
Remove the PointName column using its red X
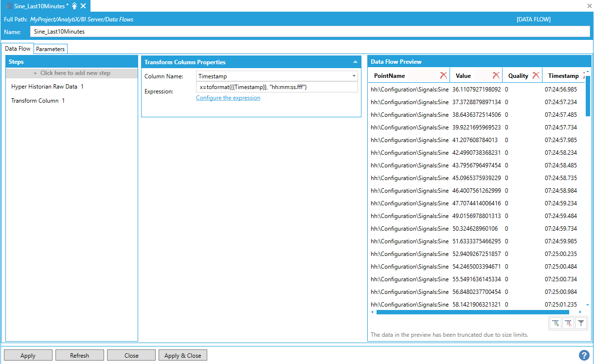[x=443, y=75]
